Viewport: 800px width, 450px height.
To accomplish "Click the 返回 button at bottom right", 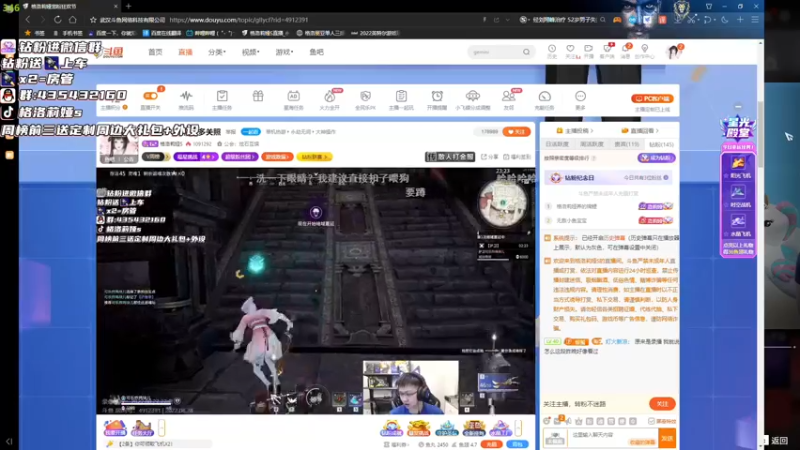I will 779,440.
